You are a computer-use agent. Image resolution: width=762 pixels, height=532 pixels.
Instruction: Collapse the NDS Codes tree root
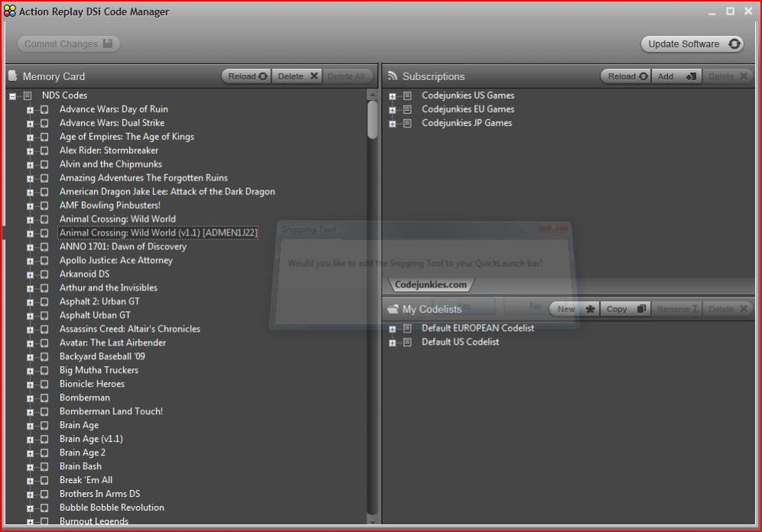[x=13, y=96]
